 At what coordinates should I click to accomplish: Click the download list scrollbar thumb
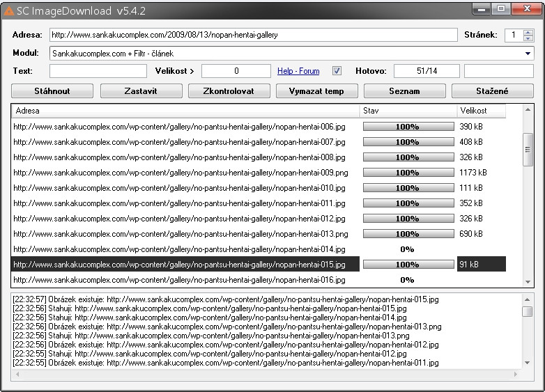point(528,150)
